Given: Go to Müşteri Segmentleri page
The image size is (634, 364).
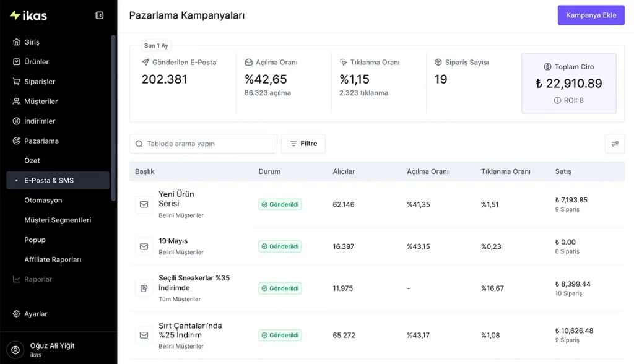Looking at the screenshot, I should click(x=57, y=220).
